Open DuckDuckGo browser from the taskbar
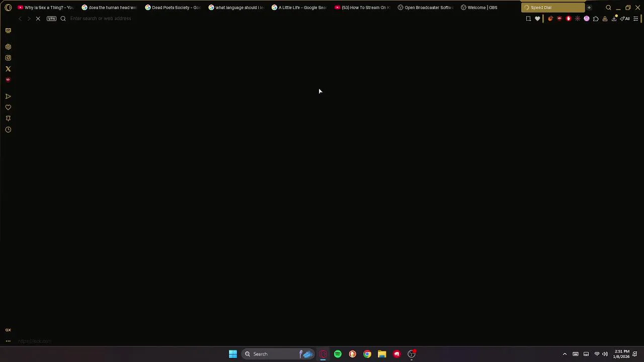Image resolution: width=644 pixels, height=362 pixels. pyautogui.click(x=352, y=354)
